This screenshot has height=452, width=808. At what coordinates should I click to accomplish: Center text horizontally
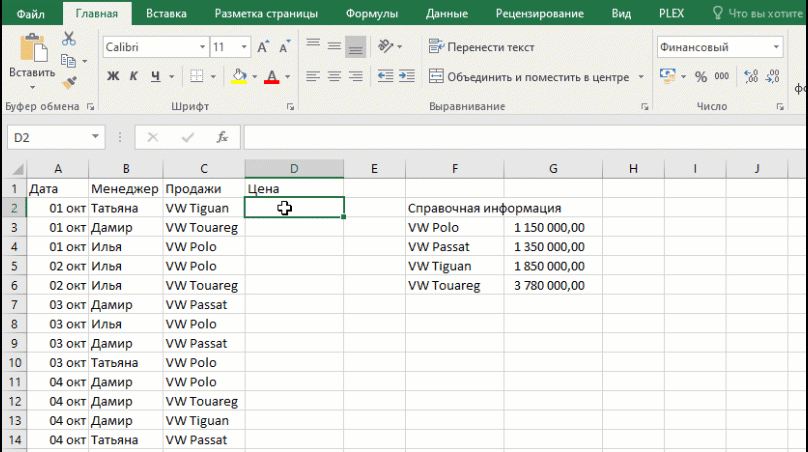pyautogui.click(x=334, y=76)
